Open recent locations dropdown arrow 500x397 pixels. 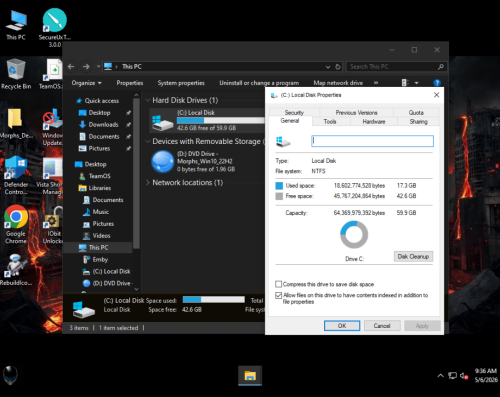pos(98,67)
